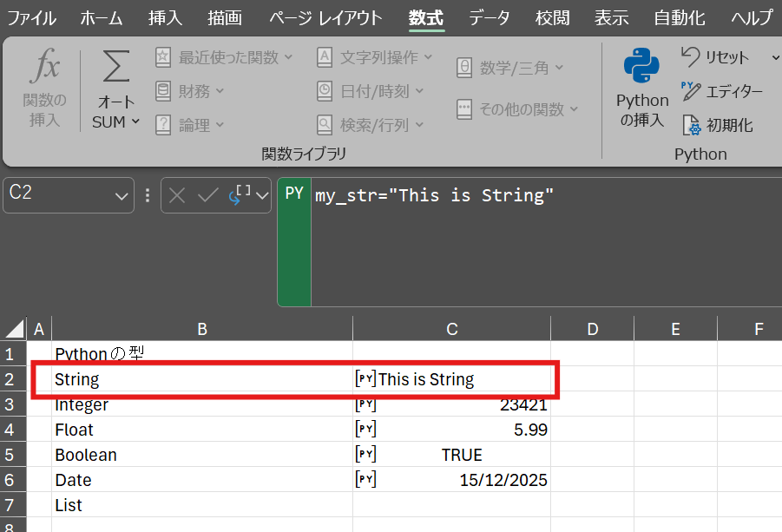Click the 'String' cell in column B

coord(202,379)
